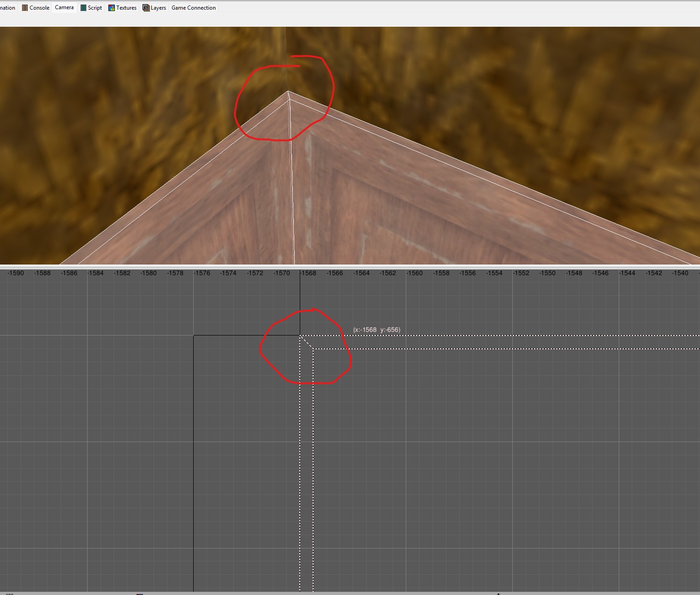Switch to the Camera tab

coord(64,7)
